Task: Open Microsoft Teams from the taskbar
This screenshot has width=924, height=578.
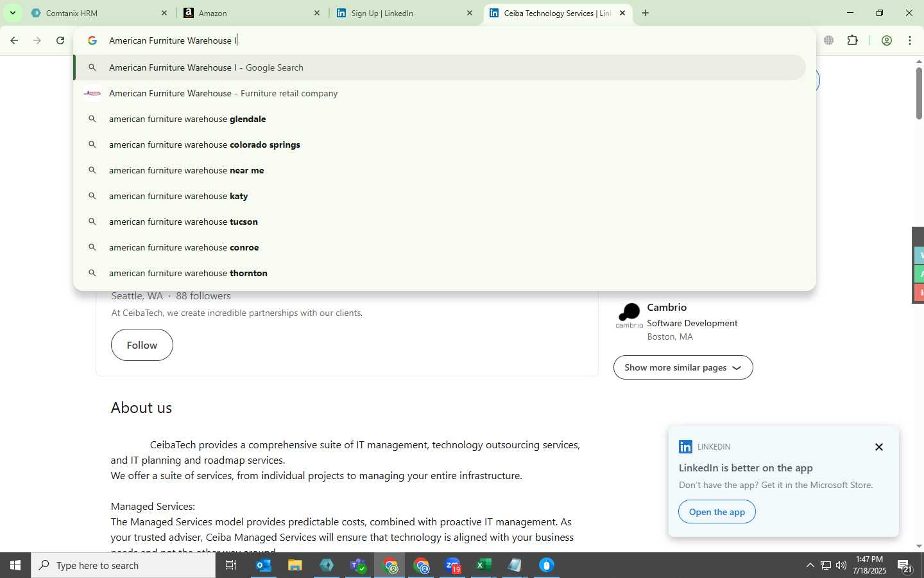Action: point(358,565)
